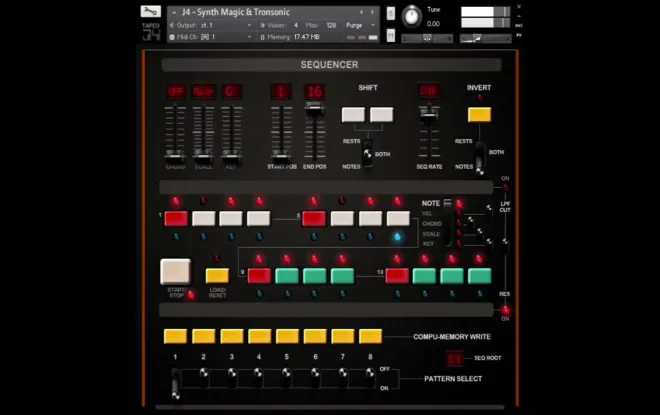
Task: Click the KEY fader
Action: [x=232, y=157]
